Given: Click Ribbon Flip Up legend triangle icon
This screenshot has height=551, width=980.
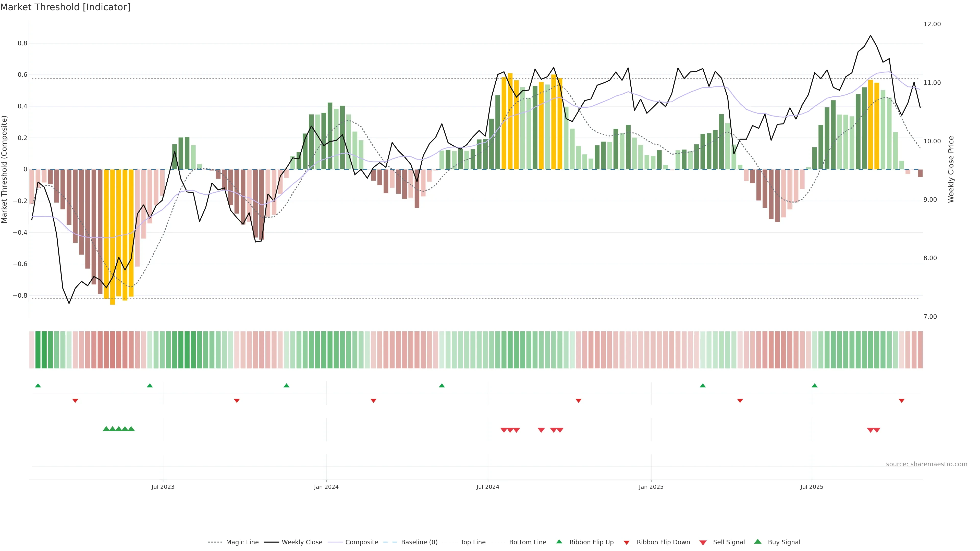Looking at the screenshot, I should (x=559, y=542).
